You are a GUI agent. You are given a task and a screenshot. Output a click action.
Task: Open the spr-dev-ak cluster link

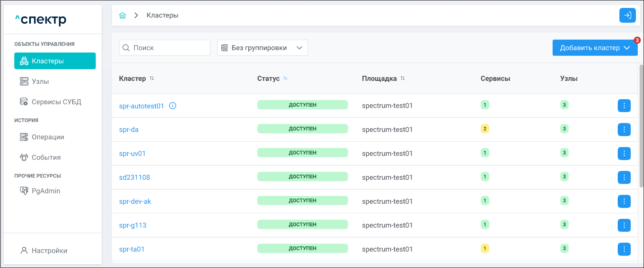tap(135, 201)
